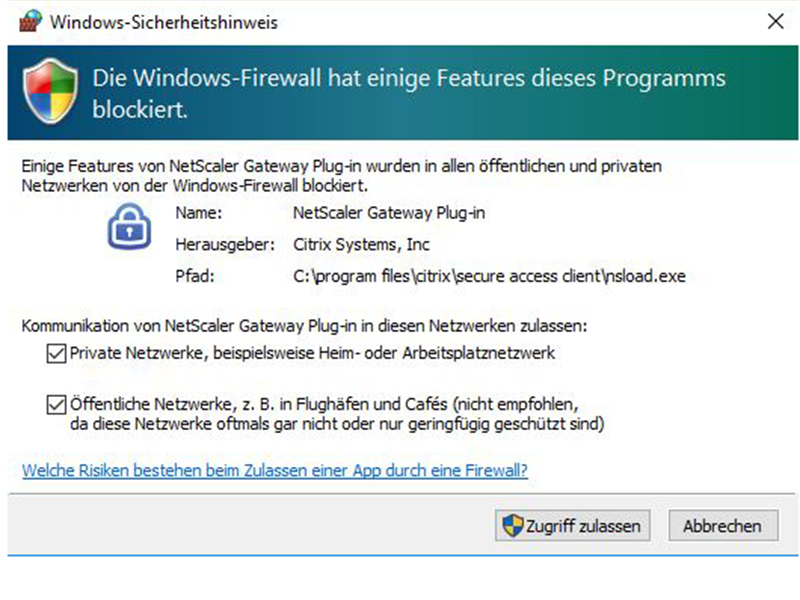Click the blocked-features banner heading

[409, 94]
